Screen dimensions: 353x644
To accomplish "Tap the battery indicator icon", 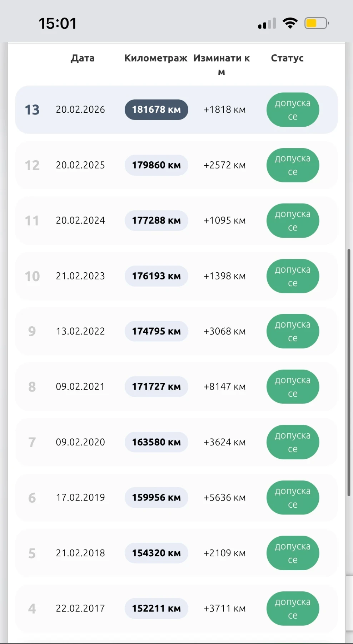I will [x=317, y=23].
